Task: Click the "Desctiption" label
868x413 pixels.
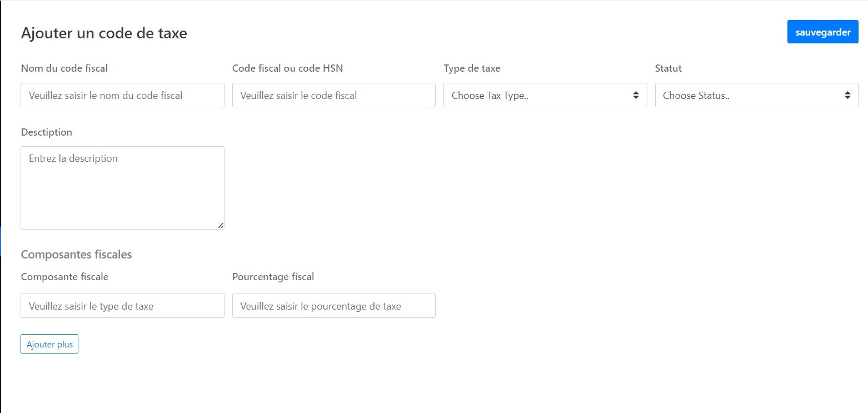Action: coord(46,132)
